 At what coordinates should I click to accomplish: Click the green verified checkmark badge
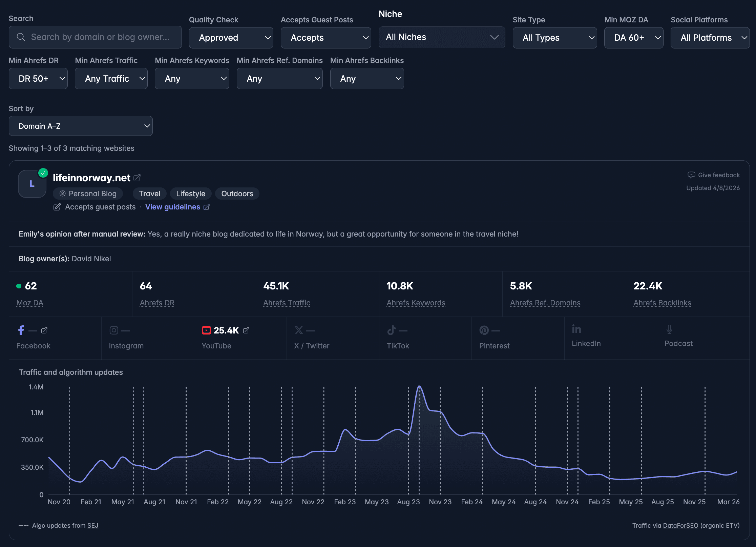coord(43,173)
